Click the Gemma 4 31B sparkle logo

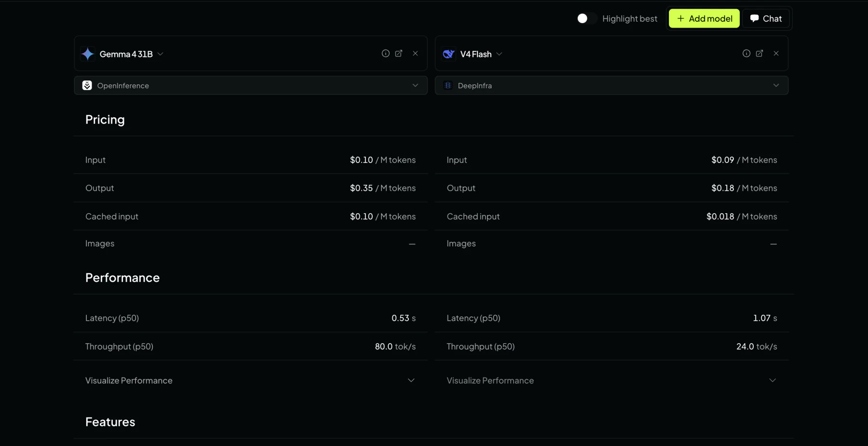click(88, 54)
